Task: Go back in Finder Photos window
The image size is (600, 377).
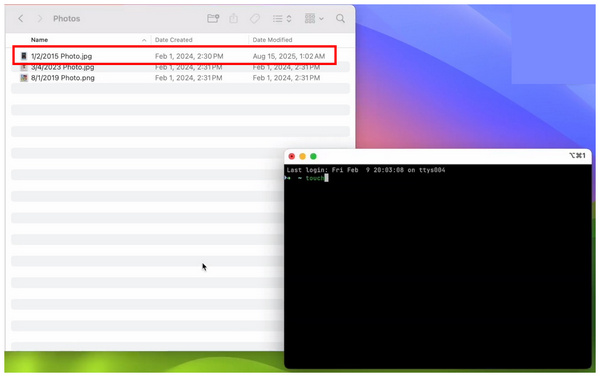Action: point(21,18)
